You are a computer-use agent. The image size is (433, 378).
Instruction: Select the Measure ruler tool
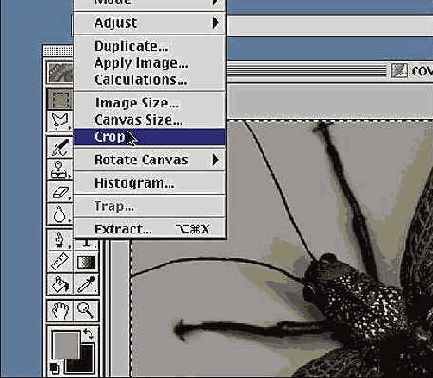[x=61, y=262]
